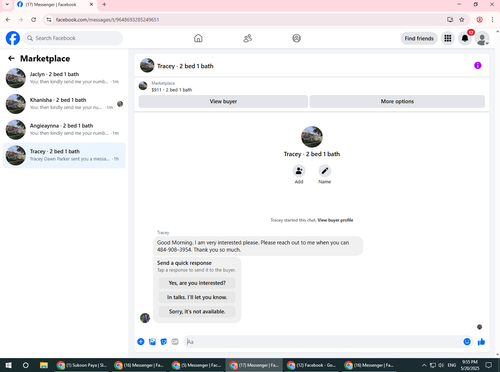Open the purple conversation information icon
The height and width of the screenshot is (372, 500).
478,65
